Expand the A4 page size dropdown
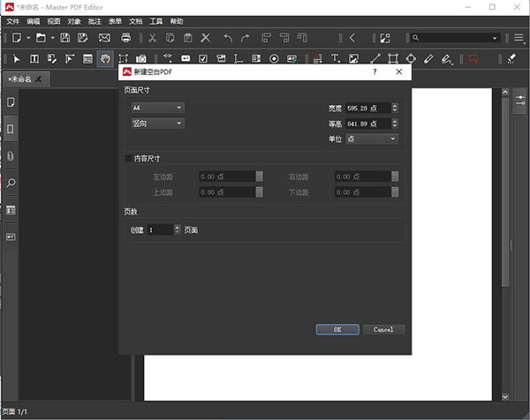Image resolution: width=530 pixels, height=420 pixels. coord(157,108)
